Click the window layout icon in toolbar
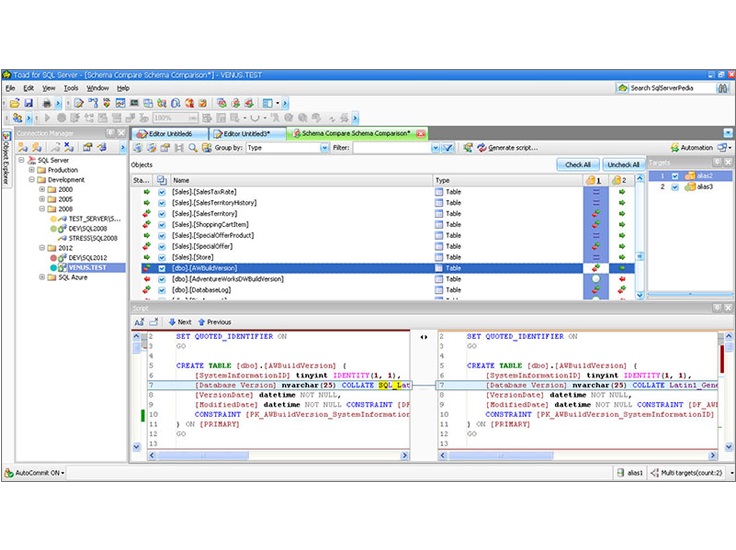Viewport: 736px width, 550px height. (x=268, y=103)
